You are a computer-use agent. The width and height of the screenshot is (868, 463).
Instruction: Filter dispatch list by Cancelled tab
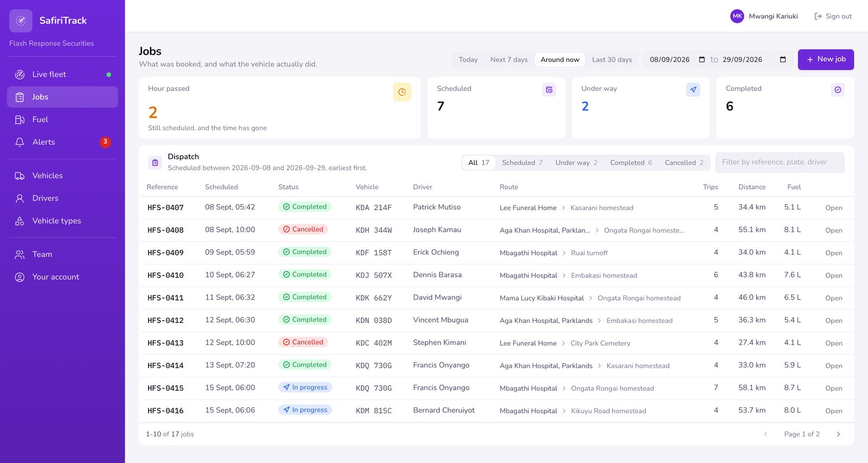684,163
